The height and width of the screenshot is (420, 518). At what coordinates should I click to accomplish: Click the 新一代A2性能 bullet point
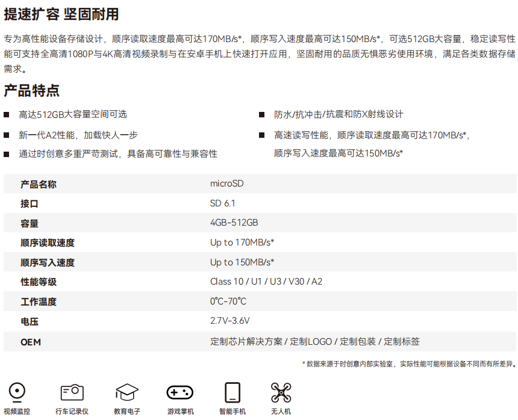pyautogui.click(x=78, y=135)
